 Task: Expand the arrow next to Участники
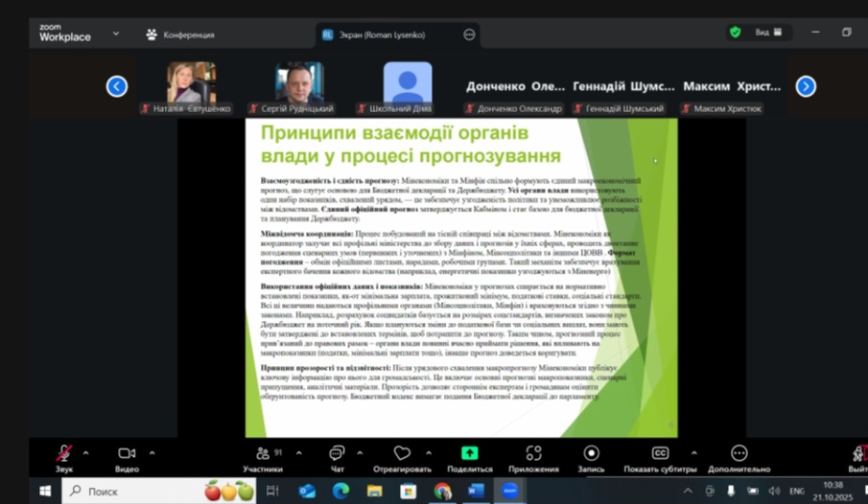click(298, 452)
